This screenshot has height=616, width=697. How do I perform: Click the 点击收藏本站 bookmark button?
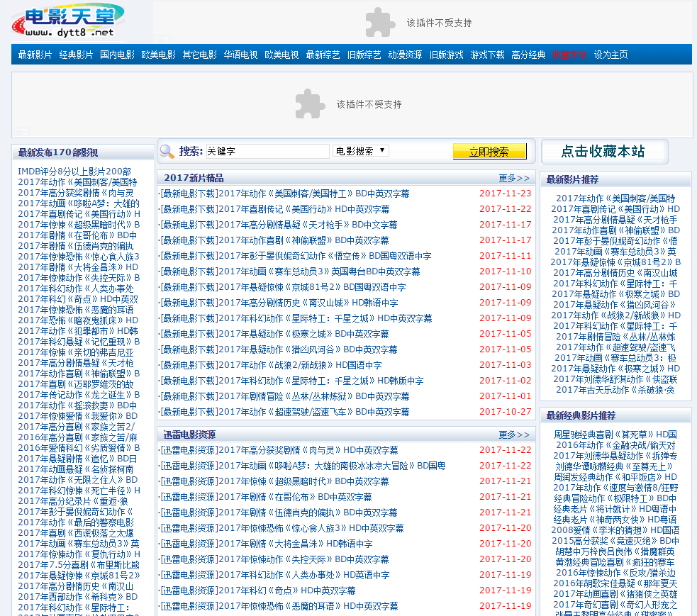click(603, 151)
